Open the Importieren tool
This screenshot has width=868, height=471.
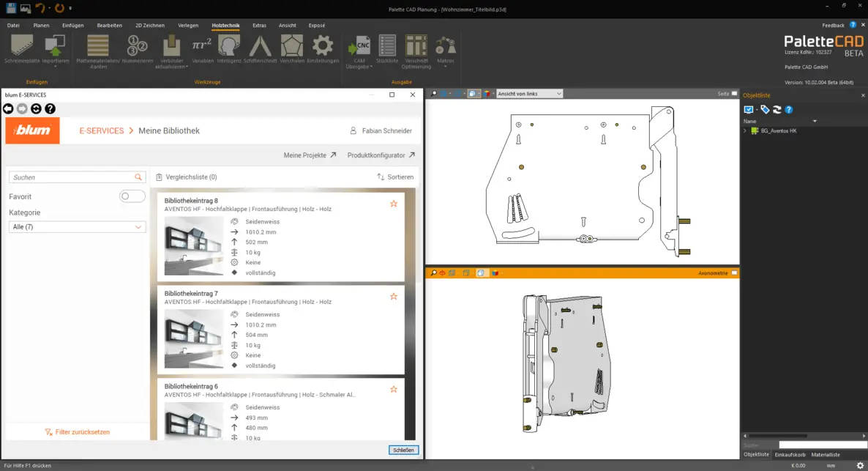[x=56, y=49]
